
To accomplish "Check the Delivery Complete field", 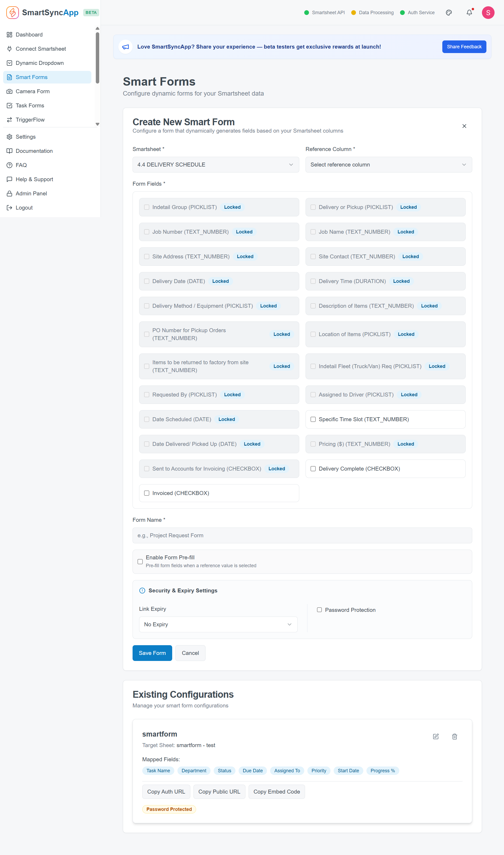I will click(x=313, y=469).
